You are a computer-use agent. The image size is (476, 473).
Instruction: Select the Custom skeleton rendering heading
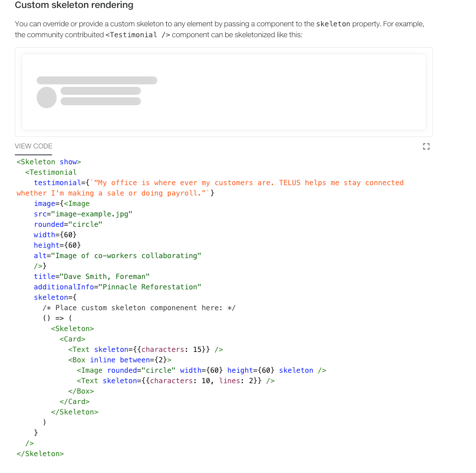[73, 5]
